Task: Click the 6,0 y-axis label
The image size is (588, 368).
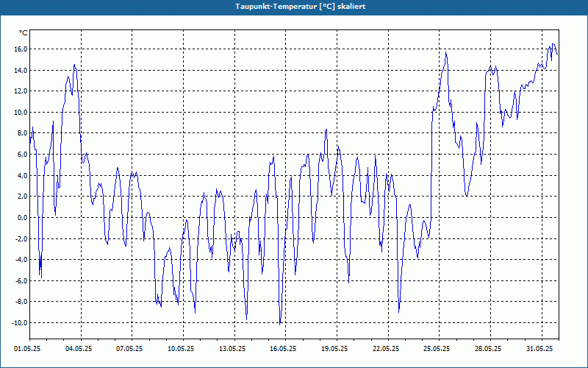Action: point(22,155)
